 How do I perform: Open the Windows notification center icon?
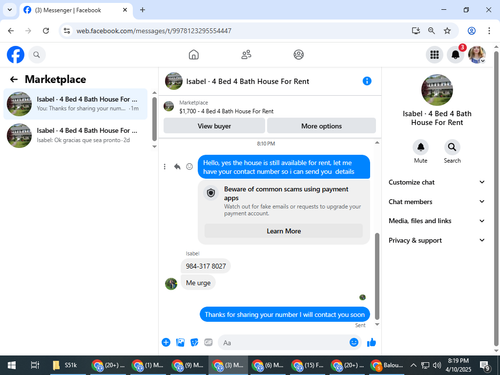point(484,366)
